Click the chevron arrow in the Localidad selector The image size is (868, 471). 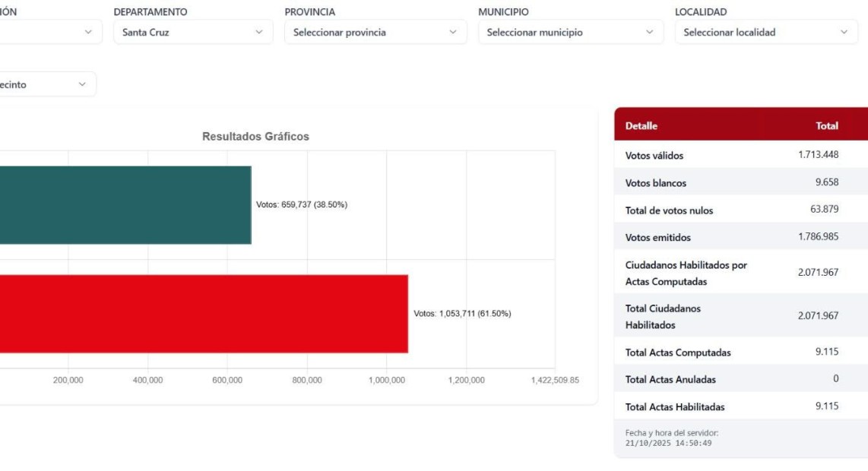844,33
